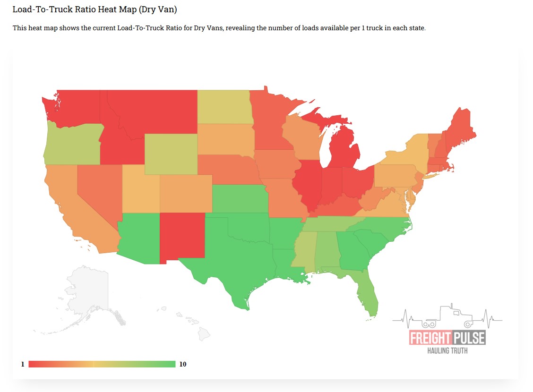Click the green Kansas state
Screen dimensions: 533x392
coord(239,199)
